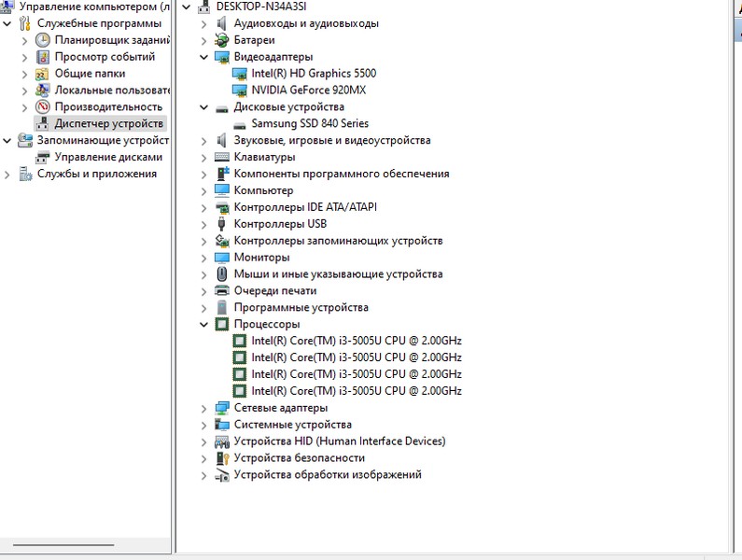This screenshot has height=560, width=742.
Task: Click the Print queues printer icon
Action: click(222, 291)
